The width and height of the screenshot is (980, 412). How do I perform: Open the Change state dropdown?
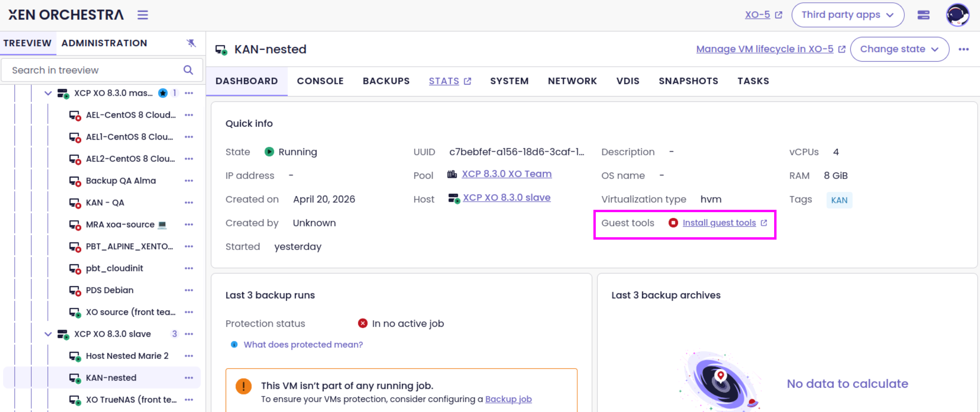pyautogui.click(x=899, y=49)
